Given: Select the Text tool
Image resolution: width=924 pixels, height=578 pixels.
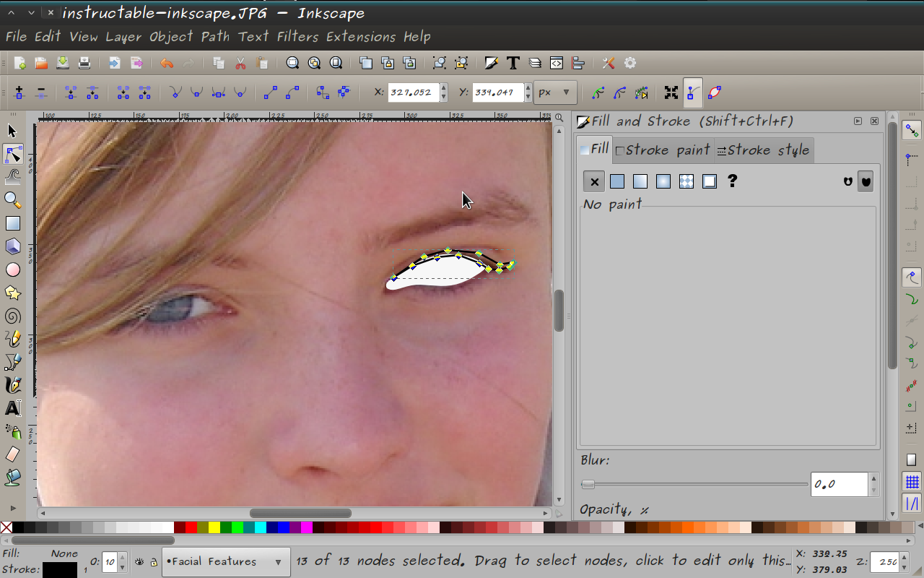Looking at the screenshot, I should (12, 408).
